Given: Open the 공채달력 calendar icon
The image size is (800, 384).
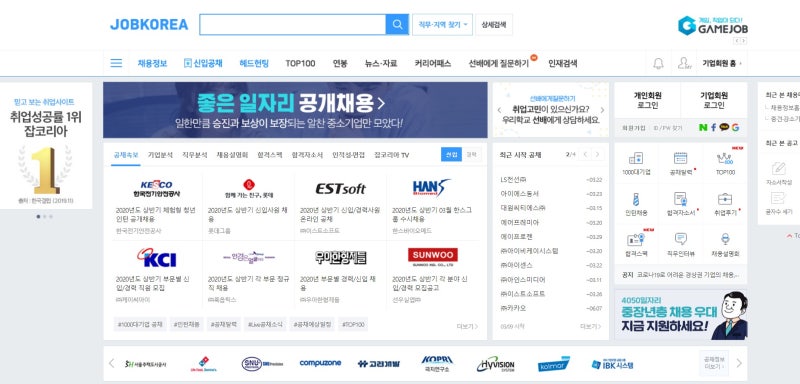Looking at the screenshot, I should click(x=681, y=158).
